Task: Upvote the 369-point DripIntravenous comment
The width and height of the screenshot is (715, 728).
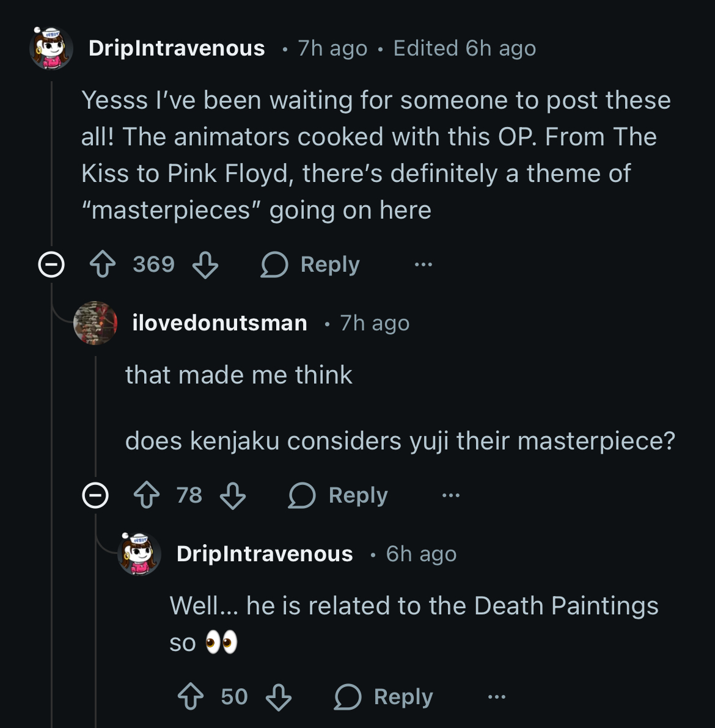Action: click(103, 265)
